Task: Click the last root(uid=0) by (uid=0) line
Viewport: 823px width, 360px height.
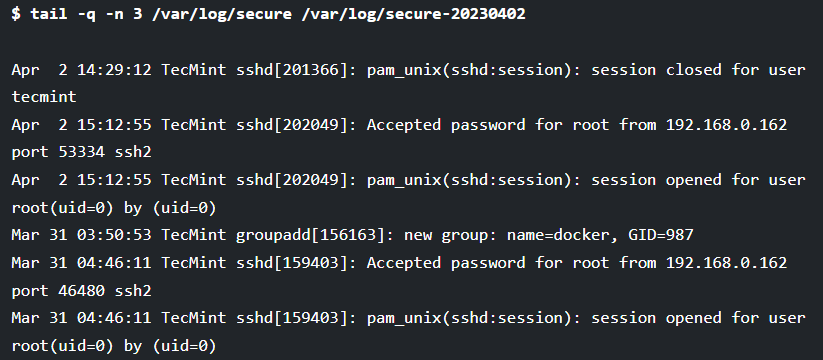Action: coord(114,346)
